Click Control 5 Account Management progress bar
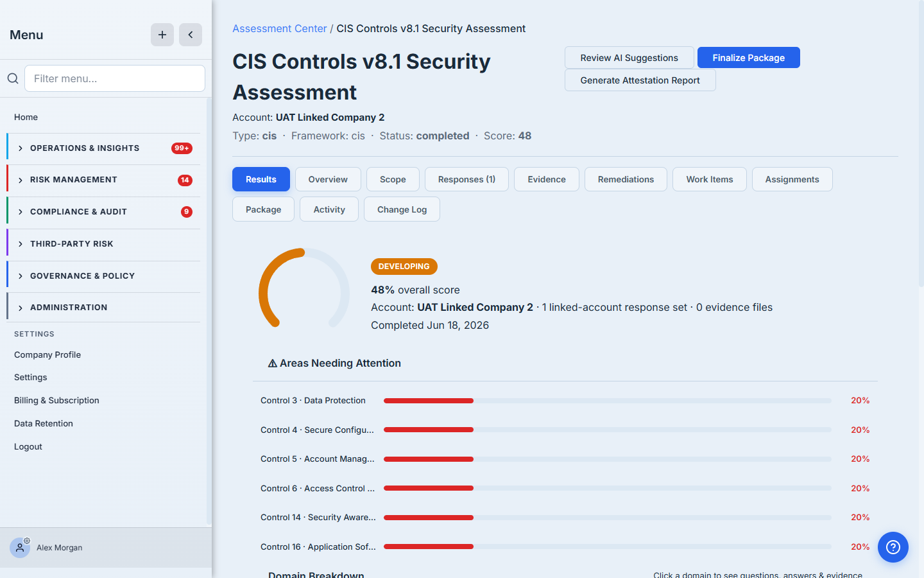The image size is (924, 578). 607,459
